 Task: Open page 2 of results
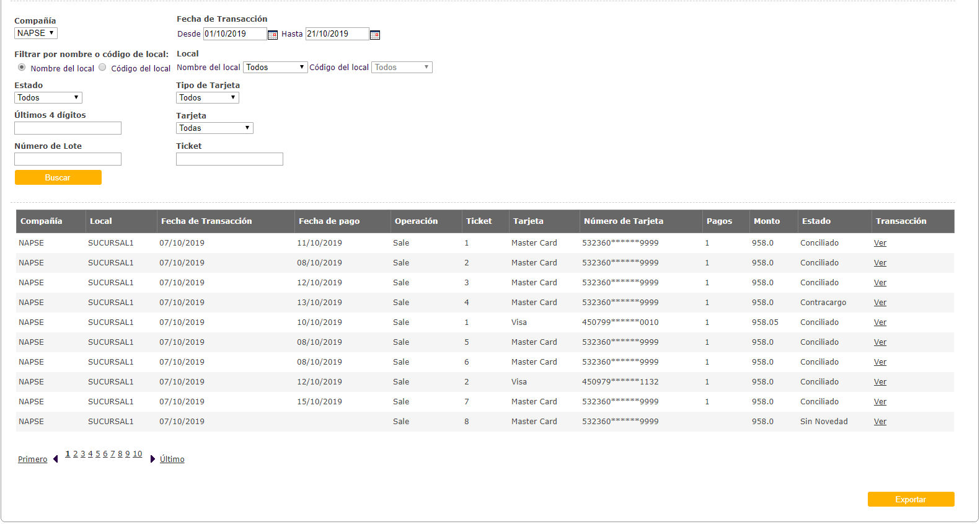click(x=76, y=454)
